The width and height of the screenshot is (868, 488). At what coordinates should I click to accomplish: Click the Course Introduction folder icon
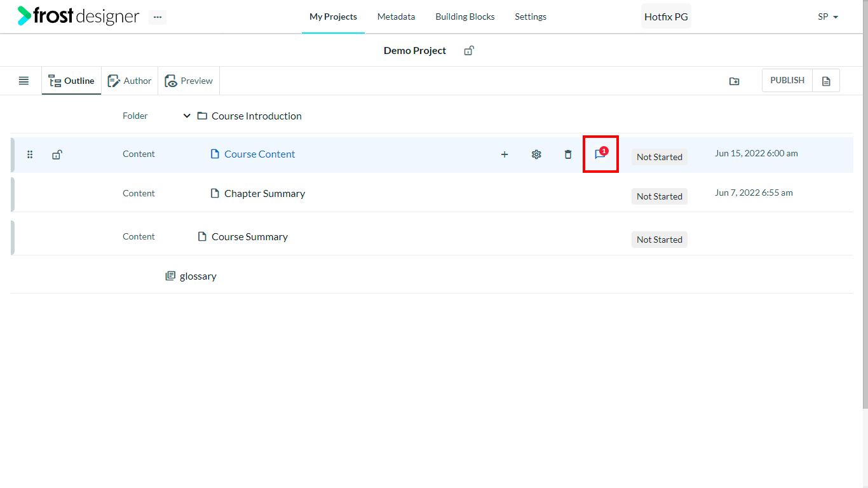pos(202,116)
